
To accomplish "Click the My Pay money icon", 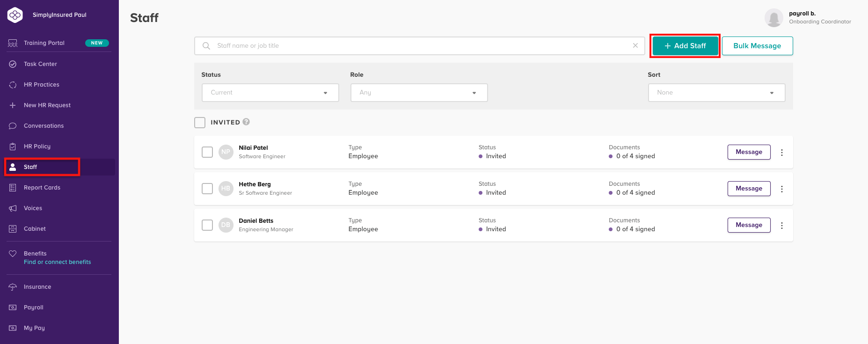I will 13,328.
